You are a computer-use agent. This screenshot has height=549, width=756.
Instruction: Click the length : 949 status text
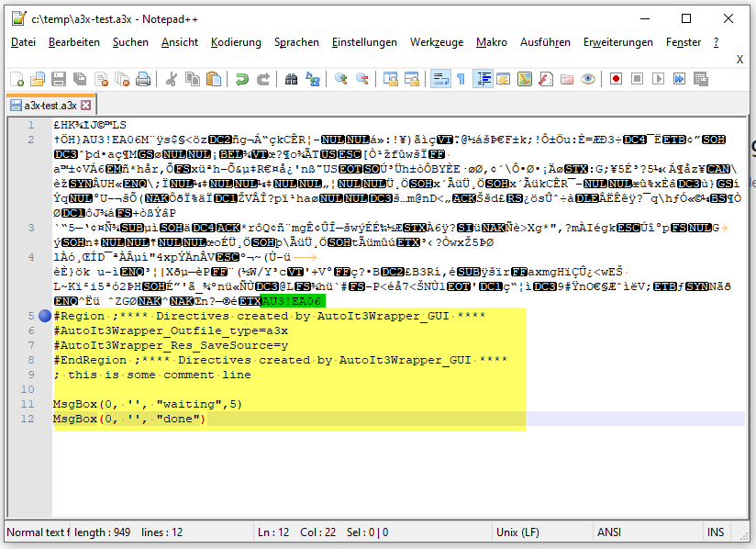coord(102,532)
